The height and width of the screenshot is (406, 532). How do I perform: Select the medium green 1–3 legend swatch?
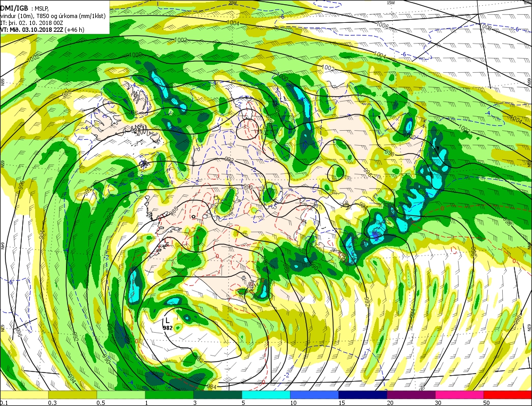coord(169,395)
